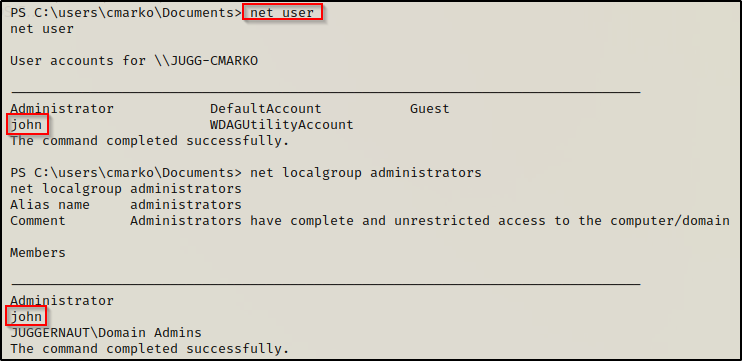
Task: Click the 'net localgroup administrators' command at prompt
Action: pos(366,173)
